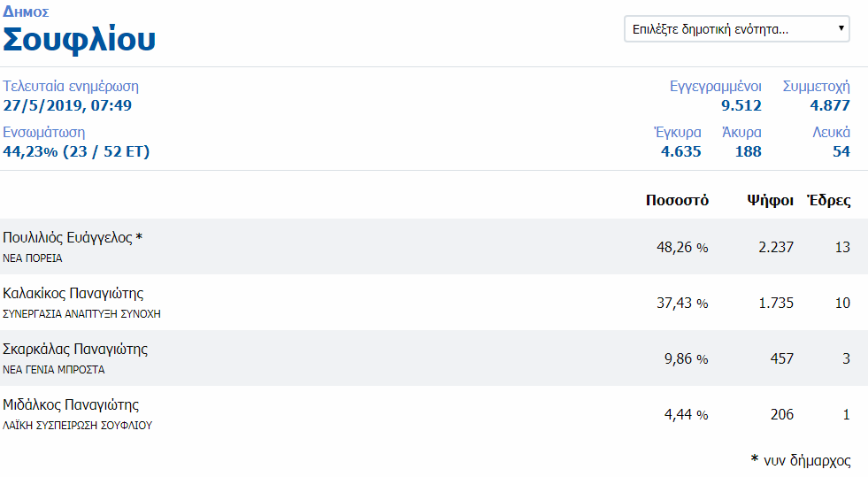
Task: Click the Ενσωμάτωση 44,23% text
Action: (x=76, y=151)
